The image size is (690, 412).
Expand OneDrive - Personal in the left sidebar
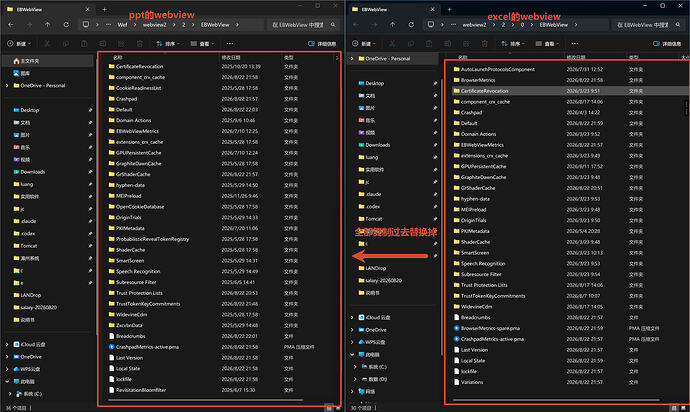tap(7, 85)
